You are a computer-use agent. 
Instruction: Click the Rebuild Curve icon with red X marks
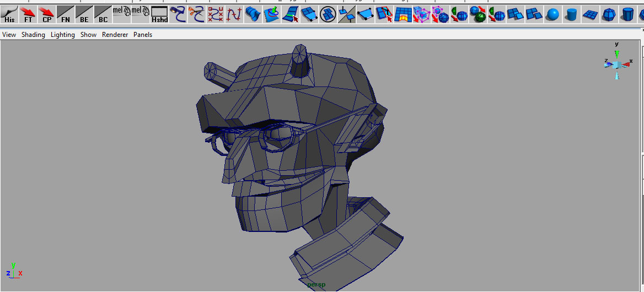click(215, 14)
